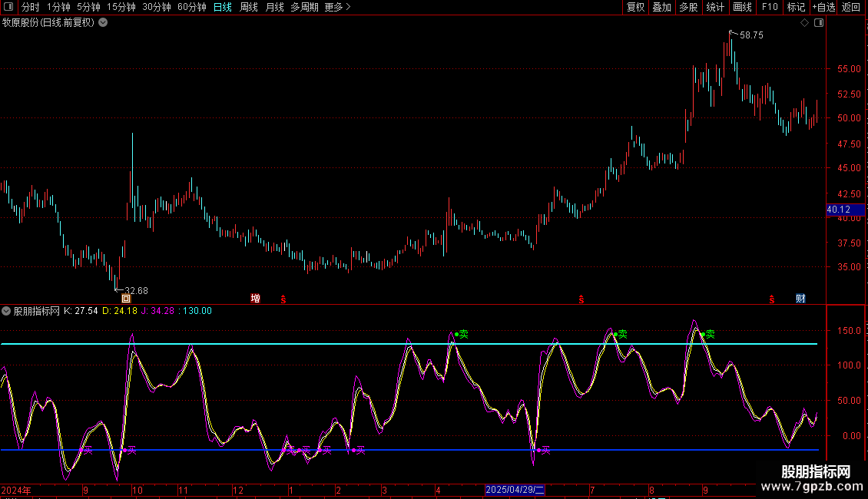Click the 58.75 high price marker
Viewport: 868px width, 499px height.
[x=750, y=35]
